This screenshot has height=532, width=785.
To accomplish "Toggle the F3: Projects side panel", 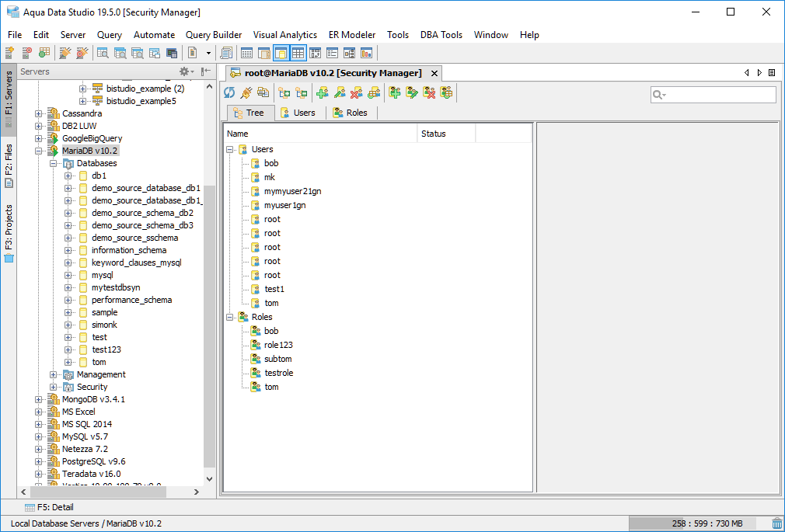I will click(x=9, y=233).
